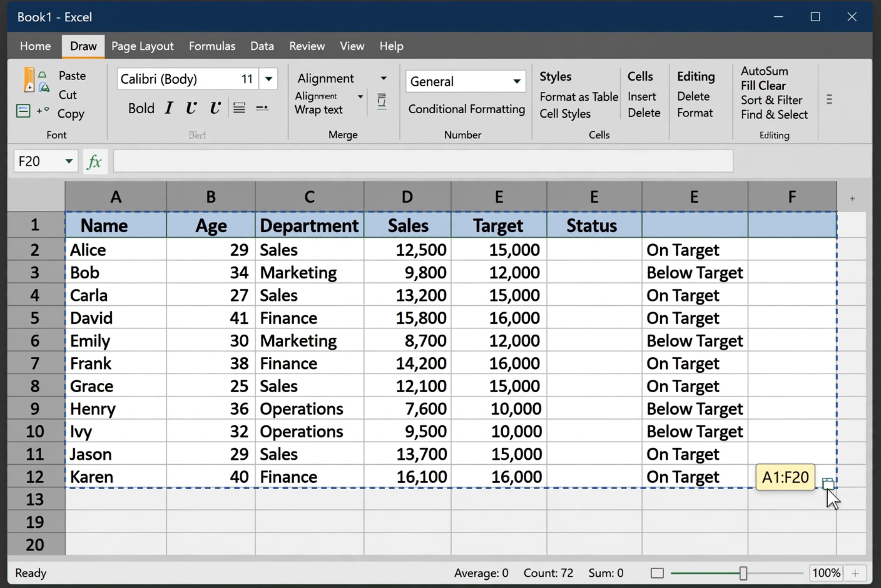Click the Status header cell
This screenshot has width=881, height=588.
pyautogui.click(x=594, y=225)
